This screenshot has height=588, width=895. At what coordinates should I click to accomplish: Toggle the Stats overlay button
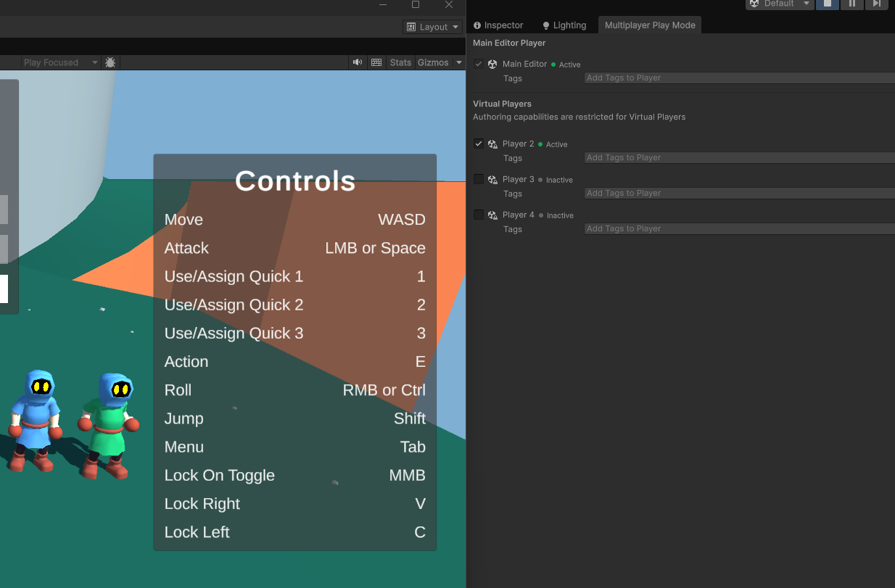click(x=400, y=62)
